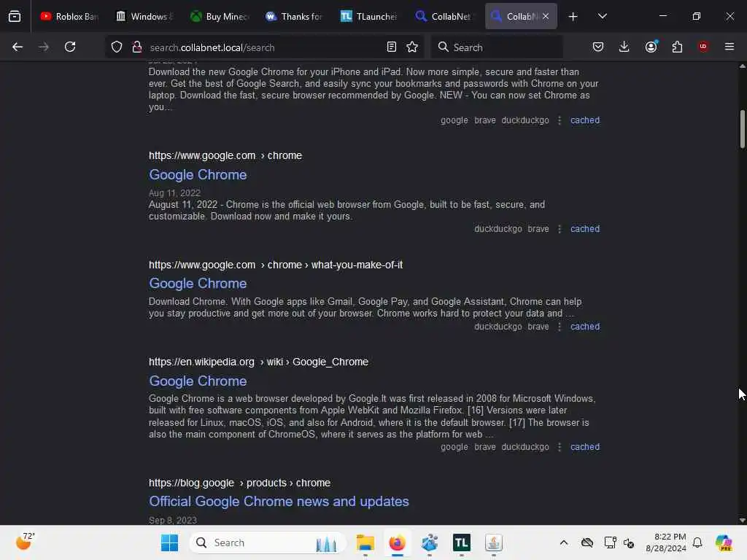Open a new browser tab

pos(573,17)
